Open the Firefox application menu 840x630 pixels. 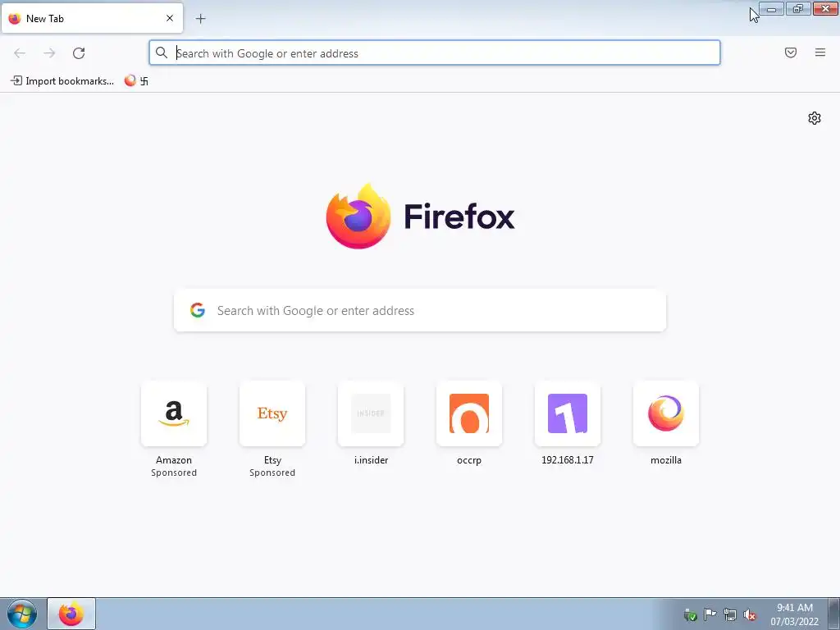coord(820,52)
